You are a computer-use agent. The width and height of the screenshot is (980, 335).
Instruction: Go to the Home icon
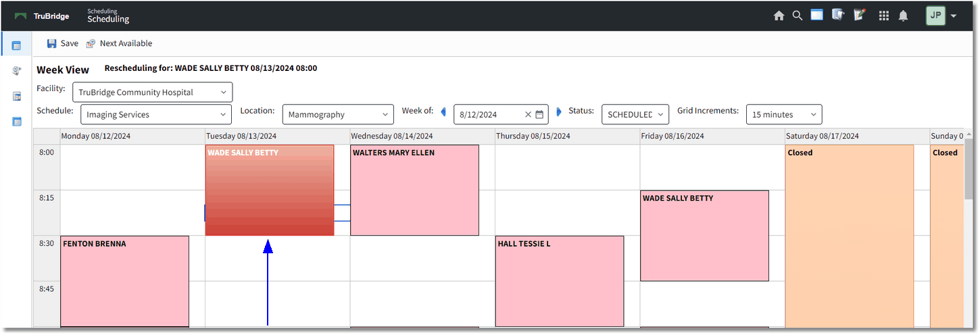tap(779, 16)
